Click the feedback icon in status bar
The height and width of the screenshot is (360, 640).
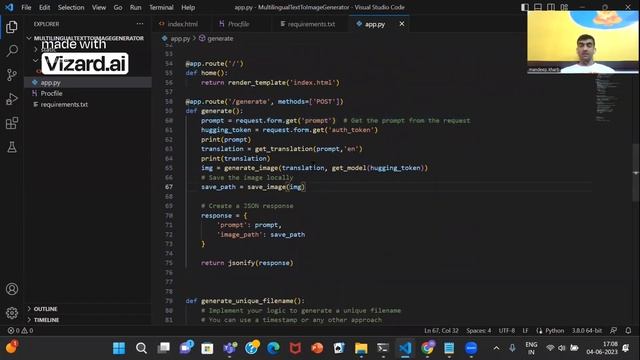pos(613,331)
